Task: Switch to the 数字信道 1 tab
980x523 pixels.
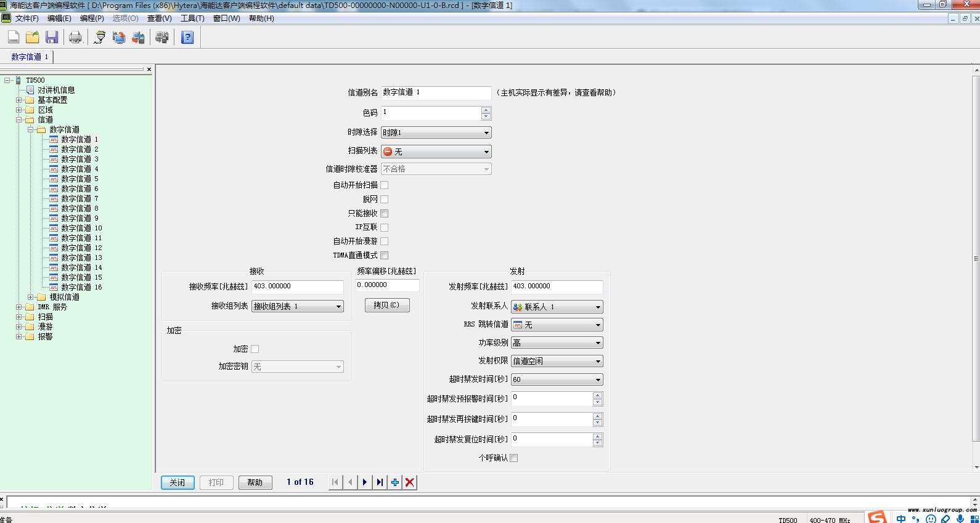Action: pos(30,57)
